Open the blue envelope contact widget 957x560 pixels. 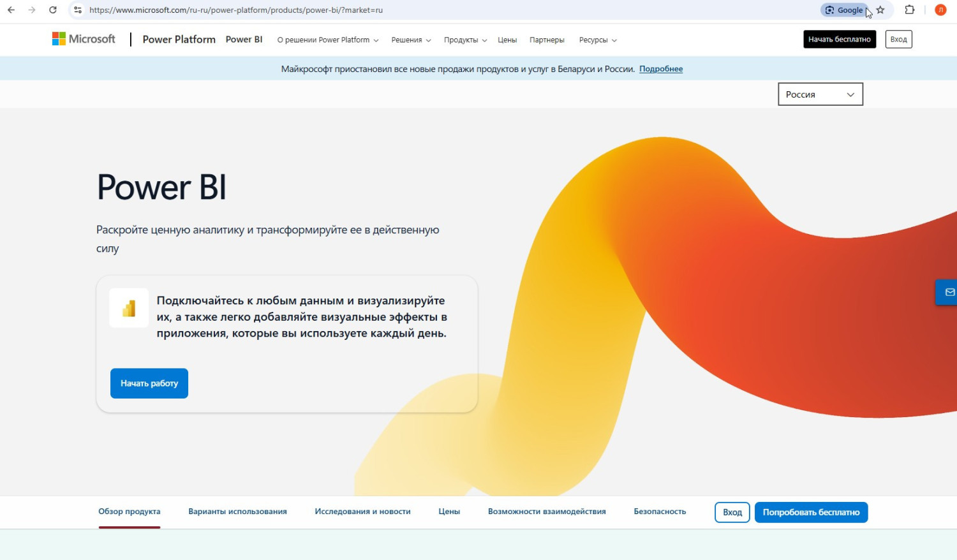click(949, 292)
